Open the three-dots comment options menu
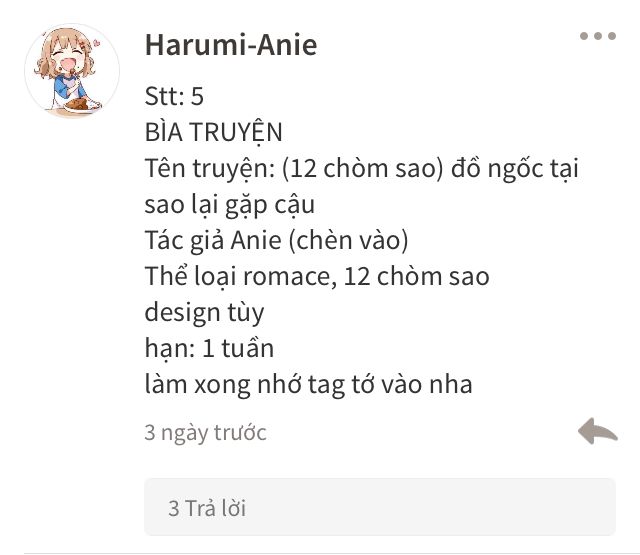 point(598,36)
